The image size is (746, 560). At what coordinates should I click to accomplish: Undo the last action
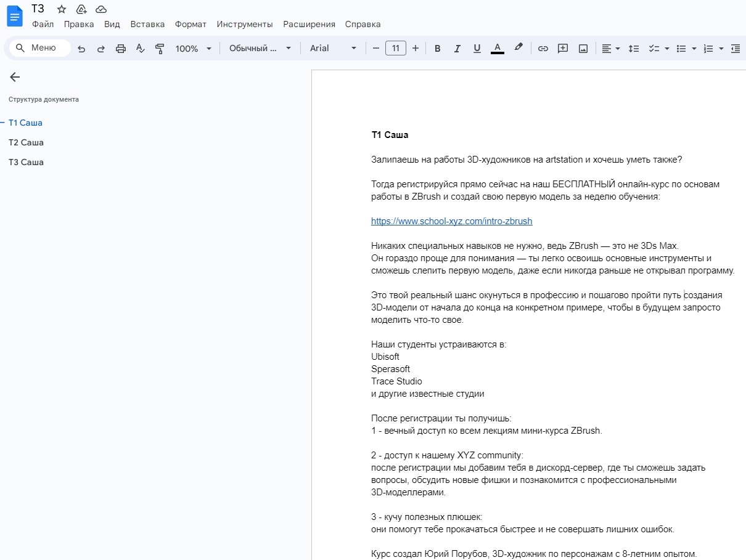[81, 49]
